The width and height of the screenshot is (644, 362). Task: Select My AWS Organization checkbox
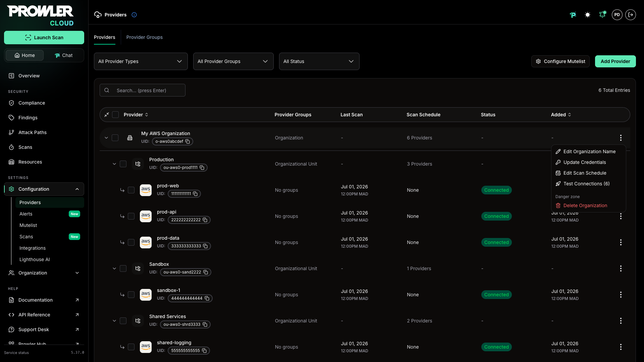pyautogui.click(x=115, y=138)
